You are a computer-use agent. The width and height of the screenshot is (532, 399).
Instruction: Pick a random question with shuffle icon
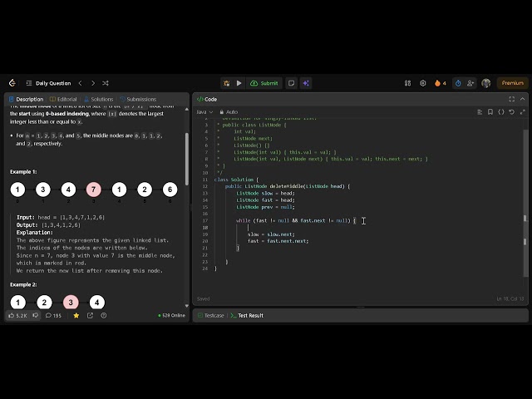pos(106,83)
